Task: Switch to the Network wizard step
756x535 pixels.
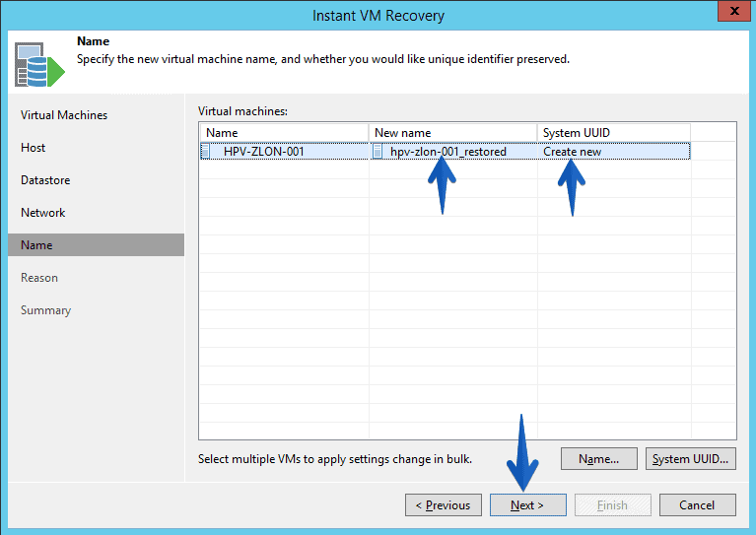Action: [43, 213]
